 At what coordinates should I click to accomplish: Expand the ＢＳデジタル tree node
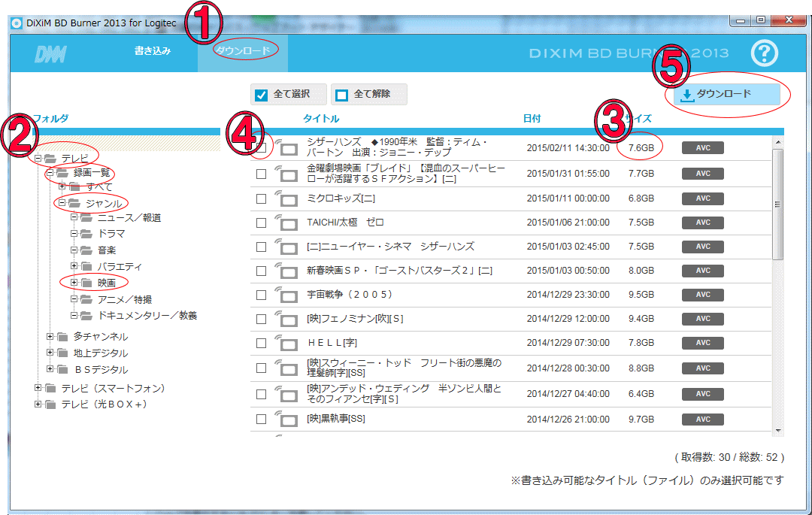50,369
